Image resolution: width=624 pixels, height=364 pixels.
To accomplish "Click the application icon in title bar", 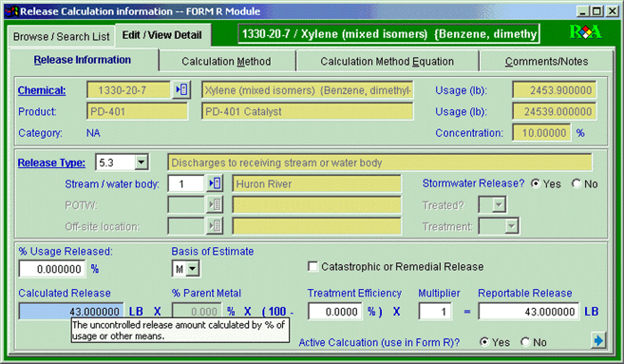I will point(10,11).
